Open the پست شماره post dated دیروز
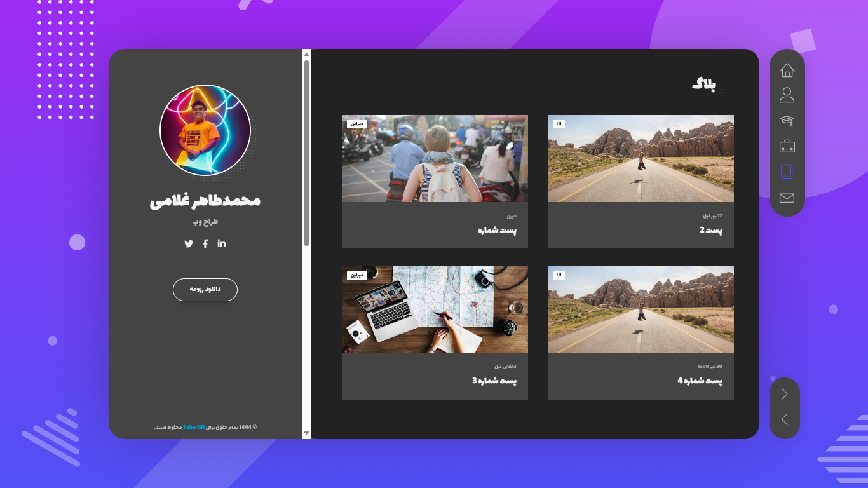This screenshot has width=868, height=488. click(498, 230)
